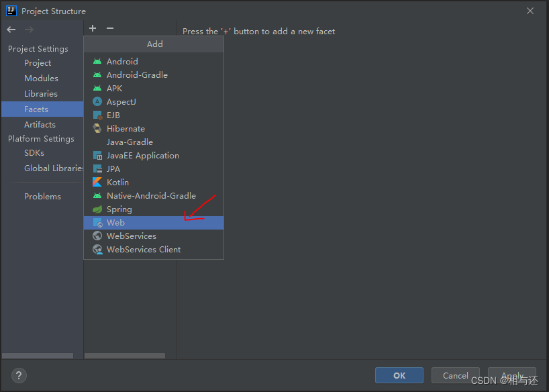Add a Spring facet from the list
Viewport: 549px width, 392px height.
point(154,209)
